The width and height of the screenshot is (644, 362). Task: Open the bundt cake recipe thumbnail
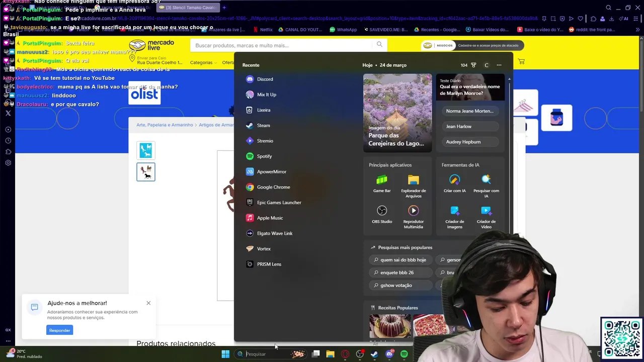[x=390, y=326]
